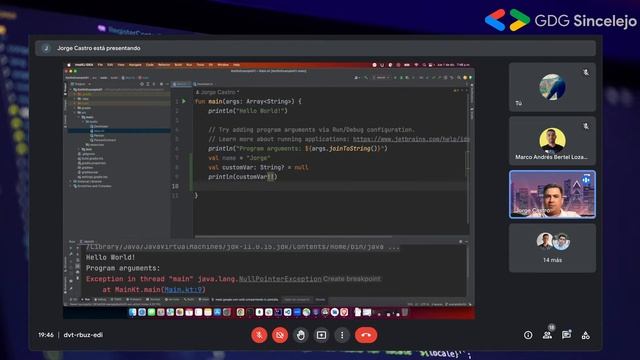Click 'Create breakpoint' in the console output
The height and width of the screenshot is (360, 640).
click(x=351, y=279)
